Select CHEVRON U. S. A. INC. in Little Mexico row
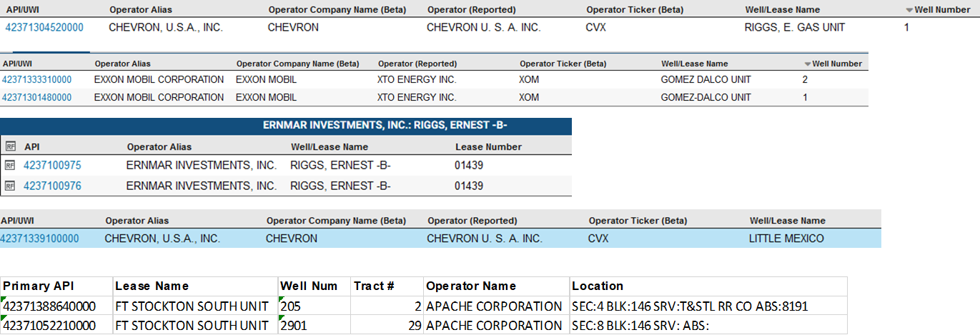The image size is (980, 335). coord(484,239)
